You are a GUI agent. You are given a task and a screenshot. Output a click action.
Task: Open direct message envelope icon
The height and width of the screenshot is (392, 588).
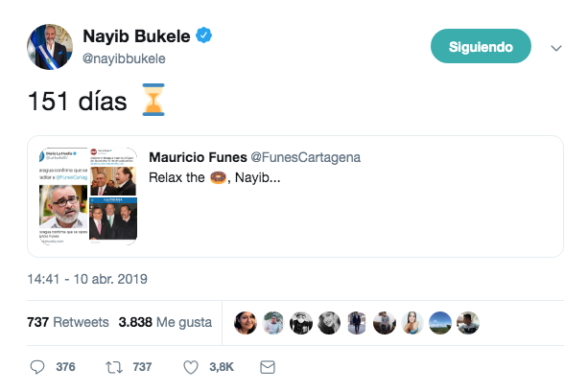[268, 367]
